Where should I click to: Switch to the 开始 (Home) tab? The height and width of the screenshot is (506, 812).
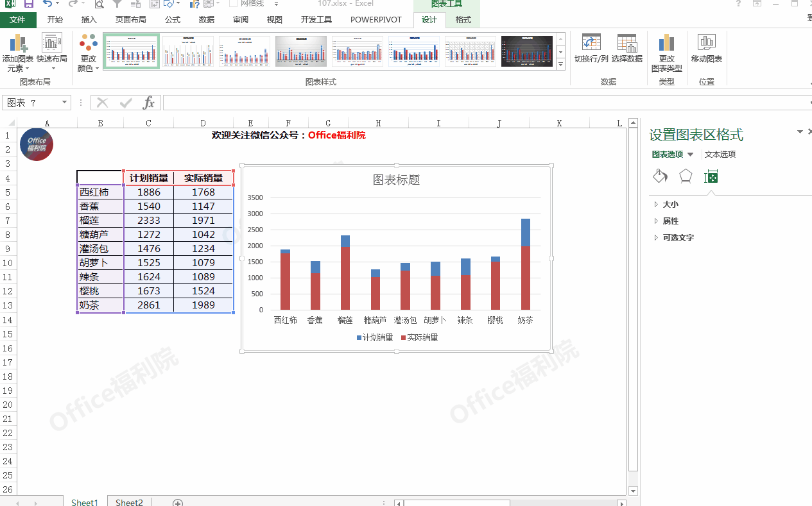coord(55,20)
